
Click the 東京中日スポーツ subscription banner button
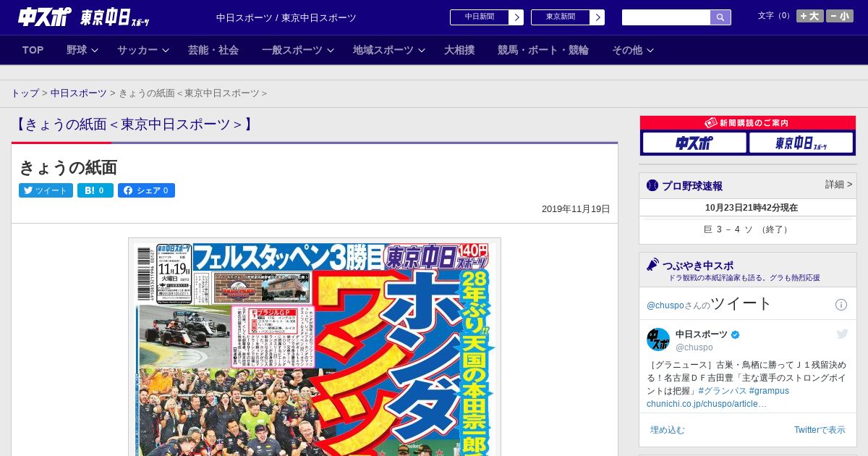point(801,143)
